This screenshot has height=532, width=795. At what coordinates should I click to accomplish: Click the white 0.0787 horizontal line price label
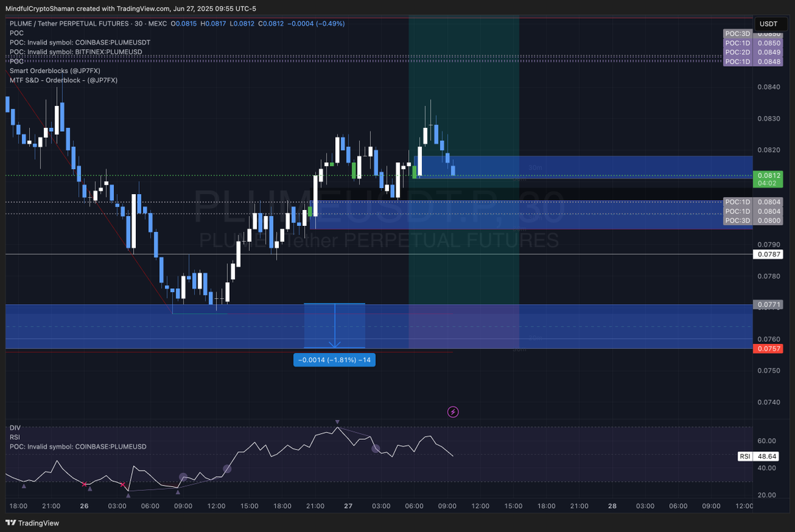768,254
